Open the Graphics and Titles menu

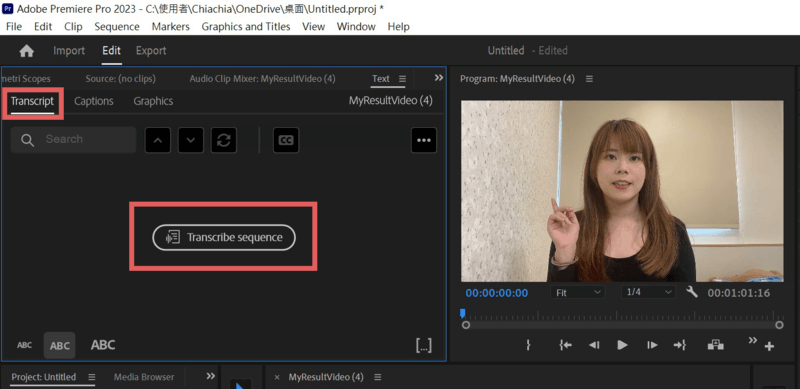pos(246,27)
